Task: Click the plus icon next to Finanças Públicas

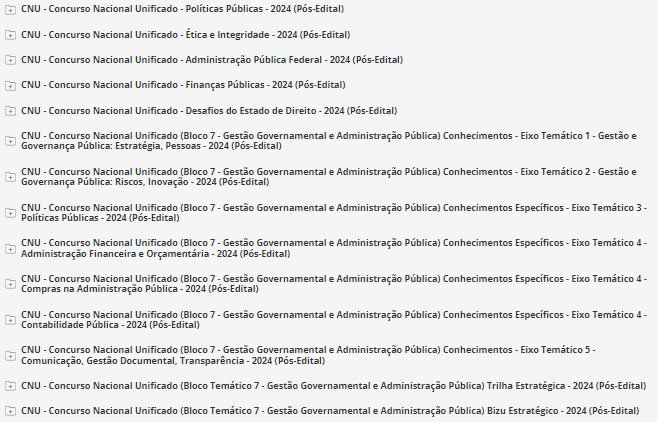Action: coord(10,85)
